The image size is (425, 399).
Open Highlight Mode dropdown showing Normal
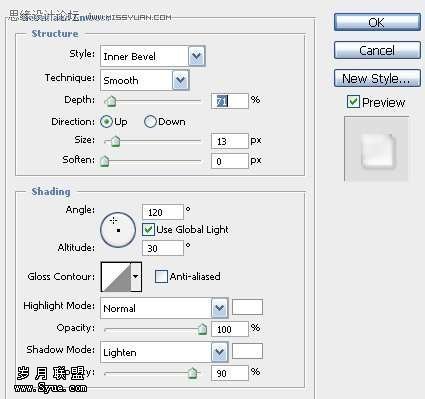pyautogui.click(x=164, y=308)
